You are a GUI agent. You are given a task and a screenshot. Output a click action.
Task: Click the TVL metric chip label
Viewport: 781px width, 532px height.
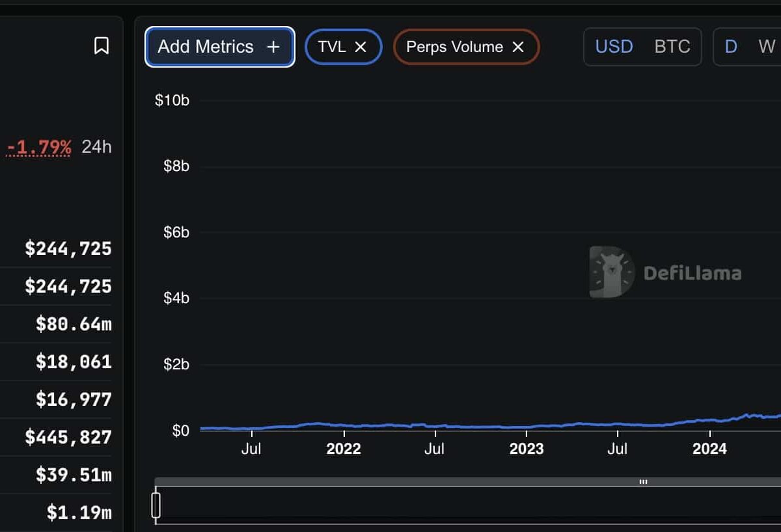[x=332, y=47]
